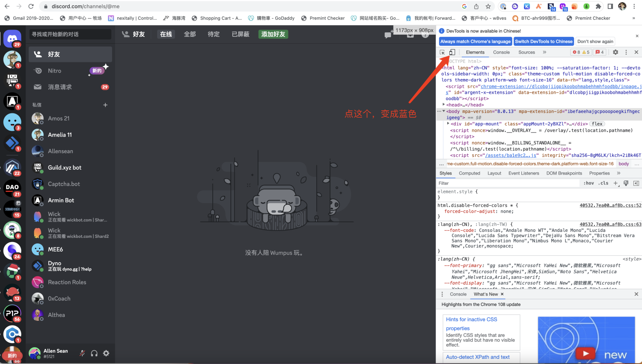Open the 購物車 - GoDaddy bookmark
642x364 pixels.
(271, 18)
